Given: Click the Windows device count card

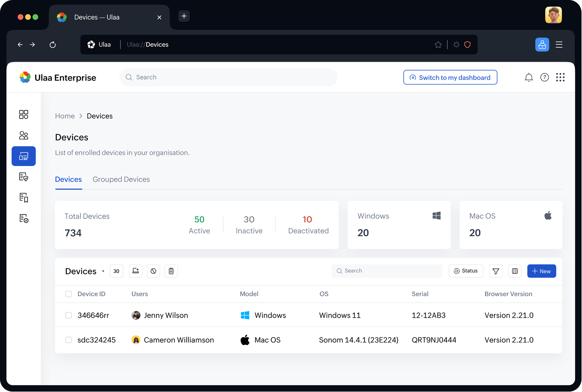Looking at the screenshot, I should click(399, 225).
